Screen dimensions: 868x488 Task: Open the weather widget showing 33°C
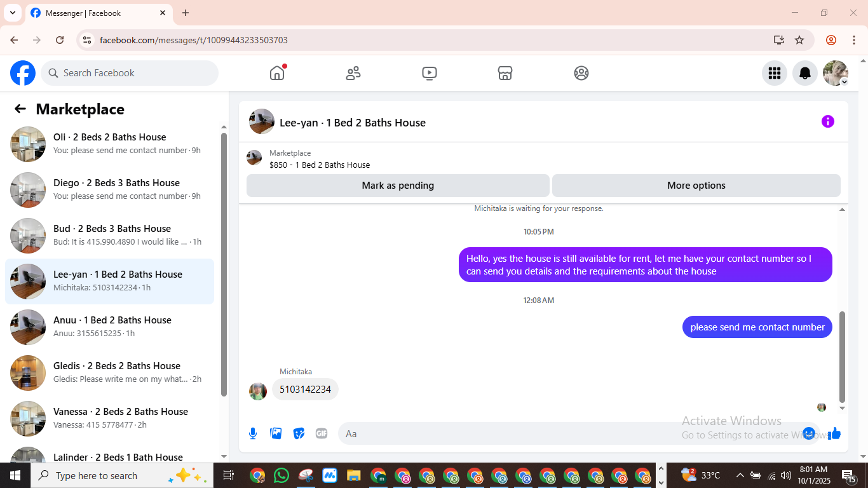[700, 475]
